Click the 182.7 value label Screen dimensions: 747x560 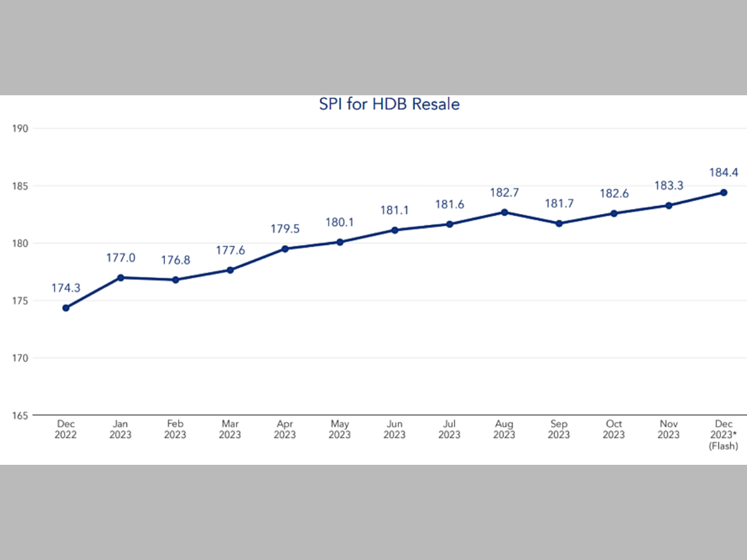point(504,192)
